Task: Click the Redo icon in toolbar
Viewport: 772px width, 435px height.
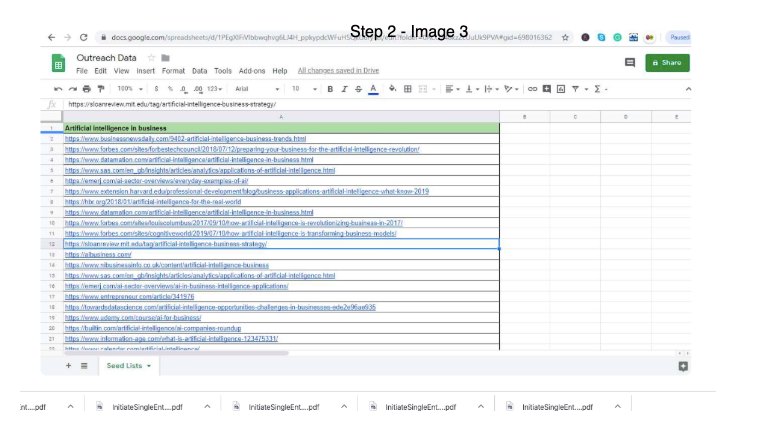Action: pyautogui.click(x=72, y=89)
